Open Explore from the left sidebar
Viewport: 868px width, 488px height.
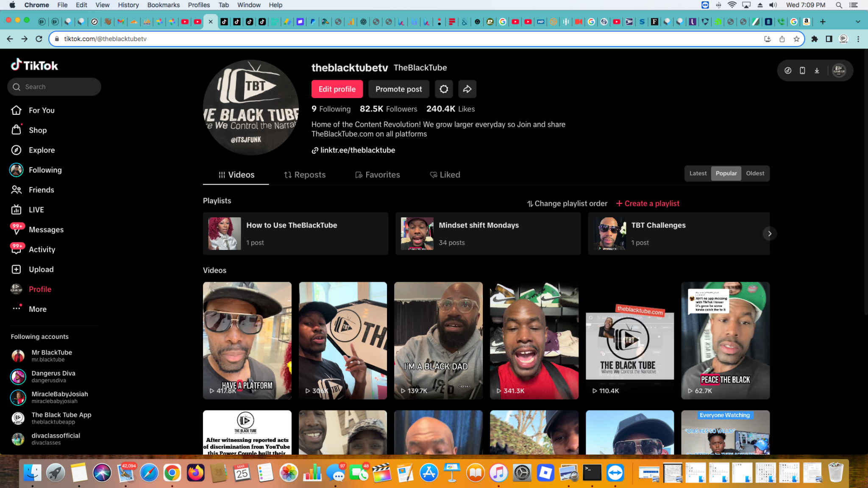pos(42,150)
